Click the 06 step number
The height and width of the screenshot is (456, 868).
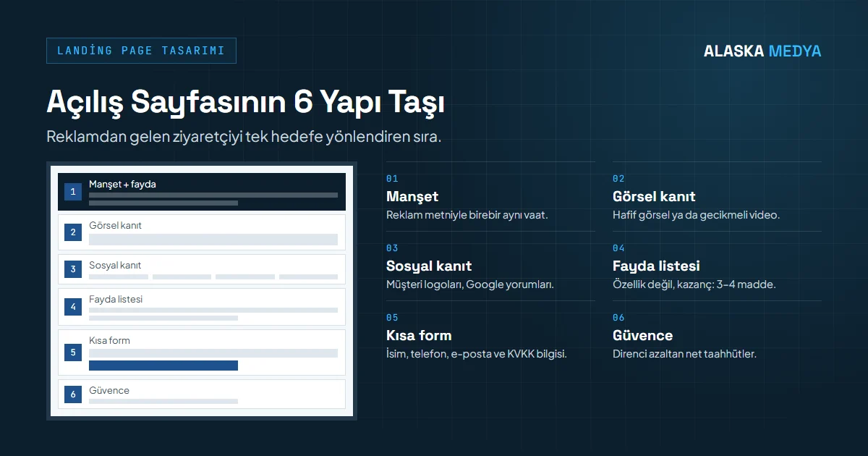pyautogui.click(x=618, y=317)
